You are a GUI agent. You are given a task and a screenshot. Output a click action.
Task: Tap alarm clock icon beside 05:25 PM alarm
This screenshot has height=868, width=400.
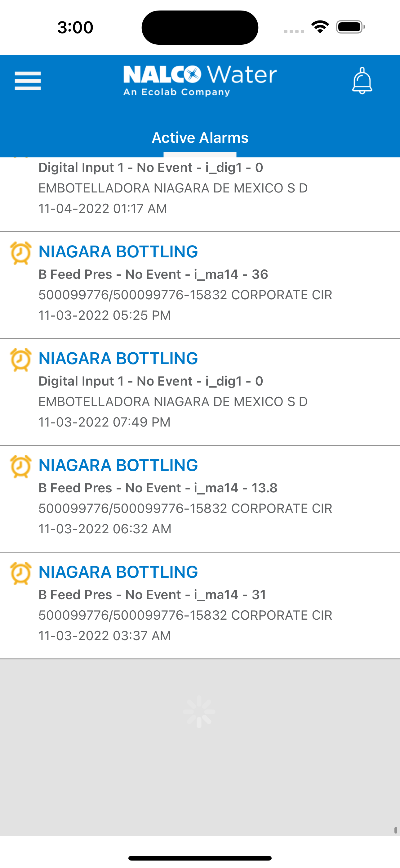[x=21, y=253]
